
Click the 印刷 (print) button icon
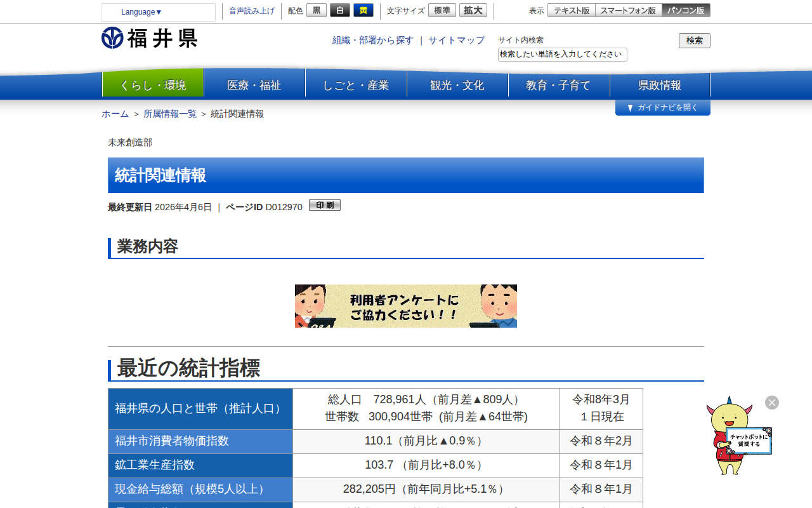point(324,204)
